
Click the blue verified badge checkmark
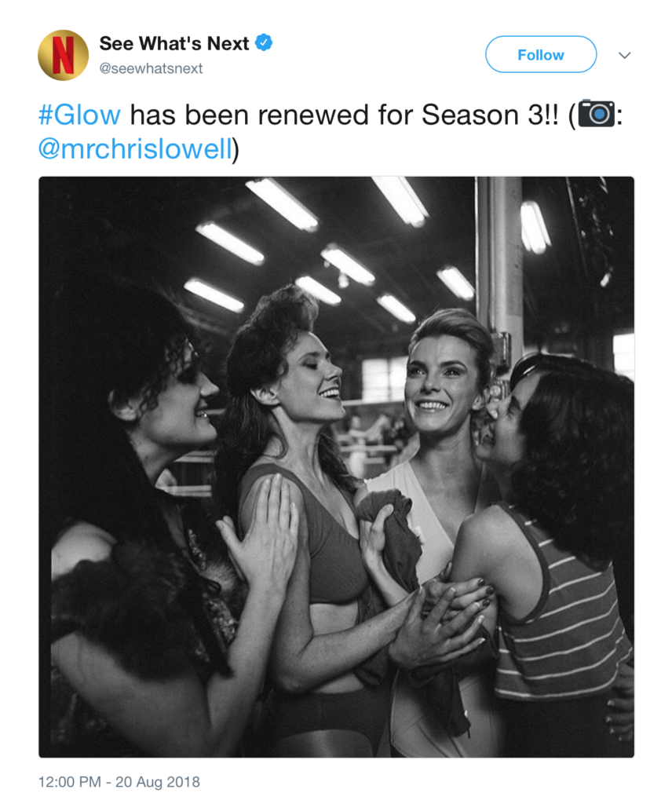pyautogui.click(x=264, y=43)
